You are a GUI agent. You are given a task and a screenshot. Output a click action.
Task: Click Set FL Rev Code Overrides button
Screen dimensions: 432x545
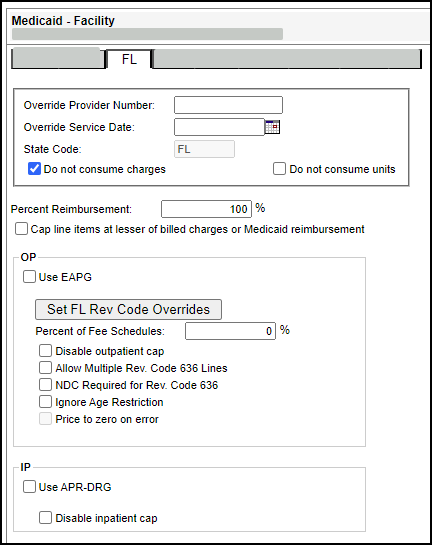pyautogui.click(x=128, y=309)
